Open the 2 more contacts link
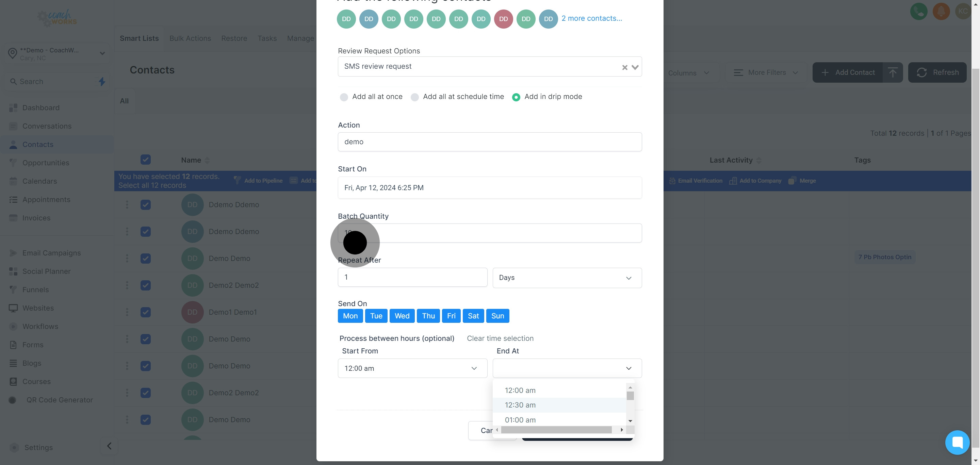The height and width of the screenshot is (465, 980). [592, 18]
